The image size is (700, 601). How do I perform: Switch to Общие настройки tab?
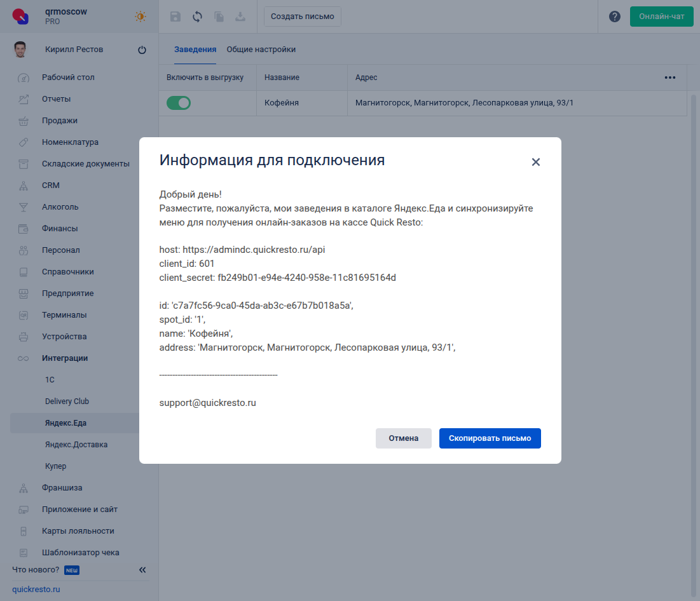(261, 50)
